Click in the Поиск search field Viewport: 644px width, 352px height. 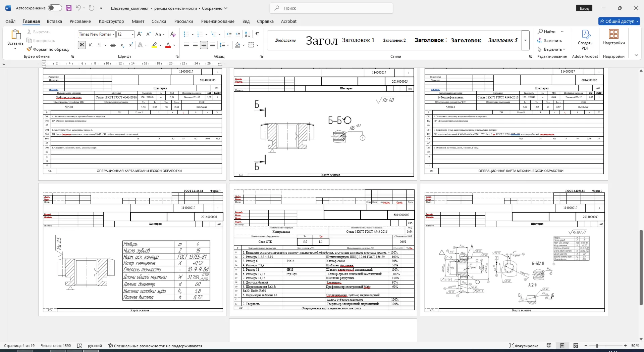[x=331, y=8]
